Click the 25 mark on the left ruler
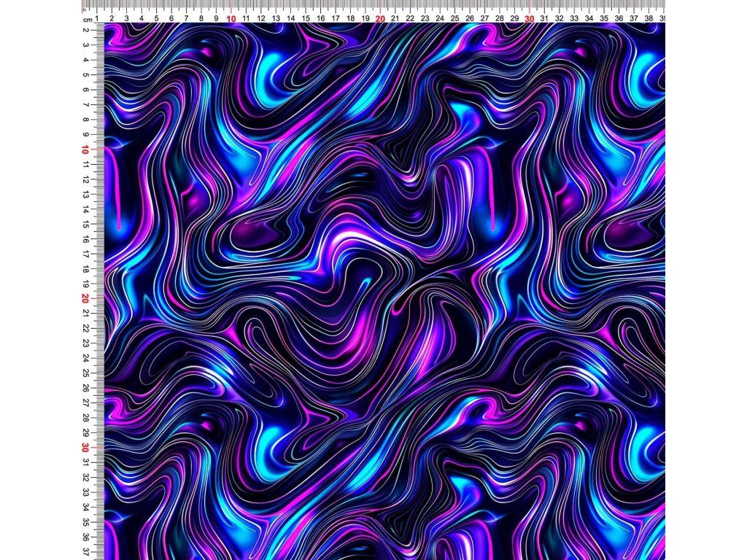Screen dimensions: 747x560 point(86,373)
